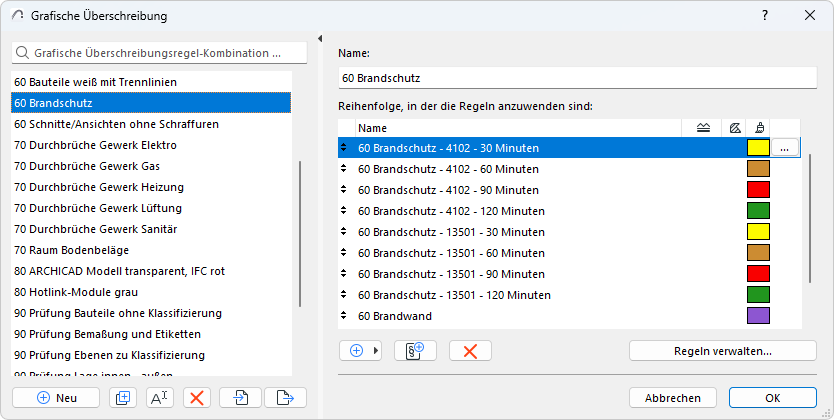Select '80 Hotlink-Module grau' in the list
Viewport: 834px width, 420px height.
(77, 292)
